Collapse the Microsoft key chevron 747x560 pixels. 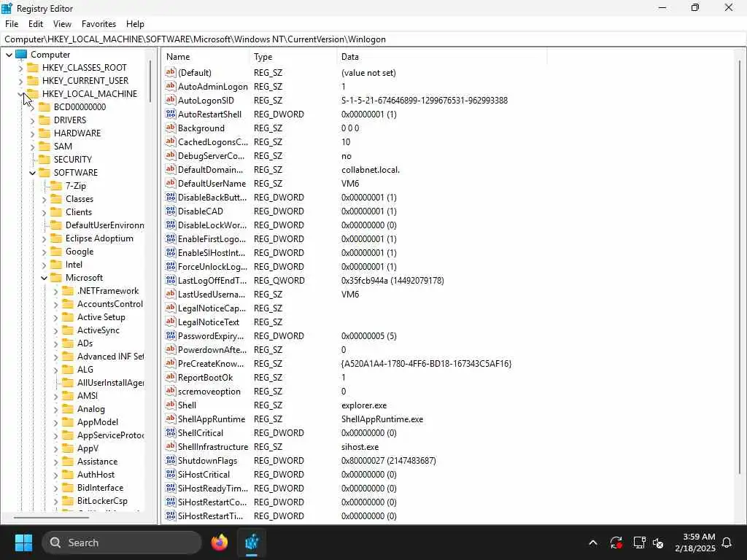tap(44, 278)
